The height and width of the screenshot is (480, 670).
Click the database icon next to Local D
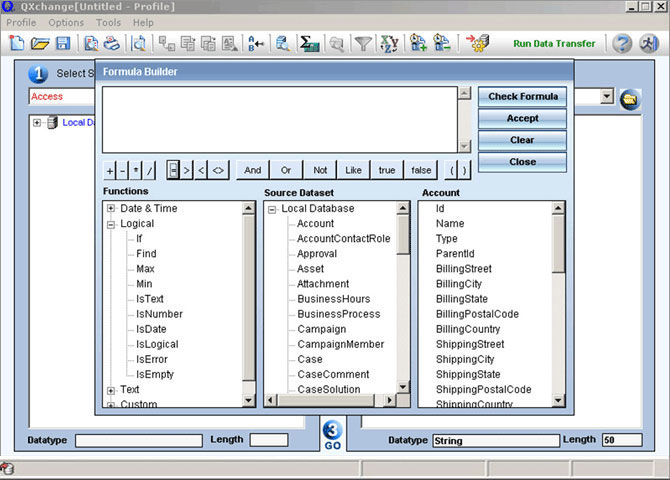click(x=52, y=123)
